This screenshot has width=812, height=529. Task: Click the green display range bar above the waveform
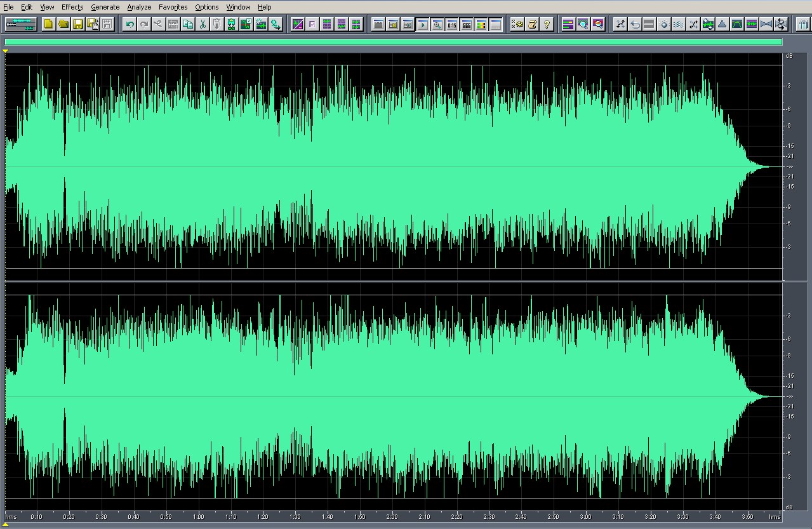tap(393, 42)
